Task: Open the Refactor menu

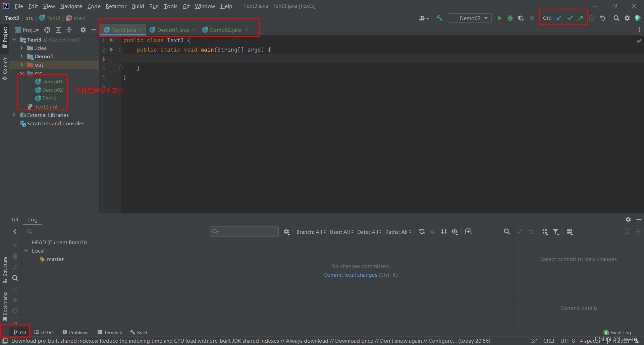Action: [116, 6]
